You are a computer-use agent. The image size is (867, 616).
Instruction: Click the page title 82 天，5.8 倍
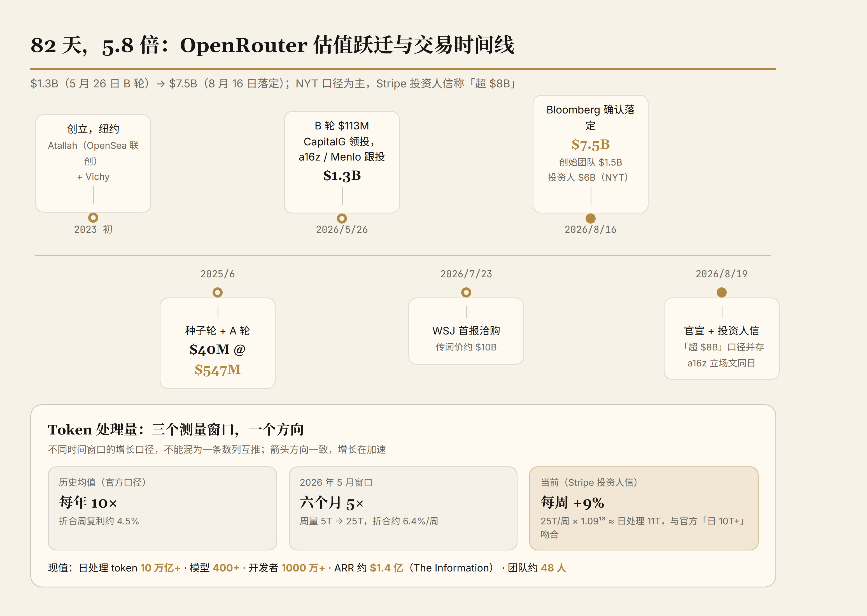tap(272, 45)
